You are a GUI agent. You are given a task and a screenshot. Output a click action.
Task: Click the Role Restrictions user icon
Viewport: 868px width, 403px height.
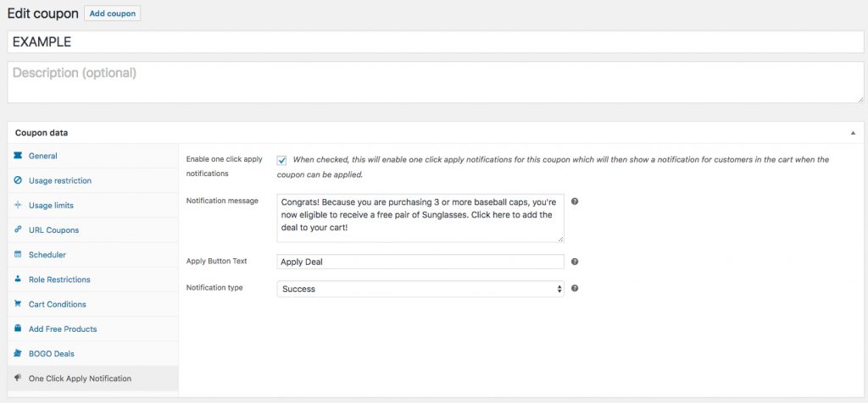click(x=19, y=279)
